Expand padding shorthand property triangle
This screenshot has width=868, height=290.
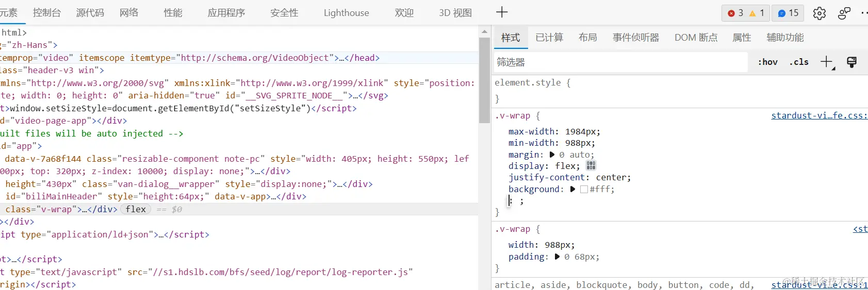point(557,257)
